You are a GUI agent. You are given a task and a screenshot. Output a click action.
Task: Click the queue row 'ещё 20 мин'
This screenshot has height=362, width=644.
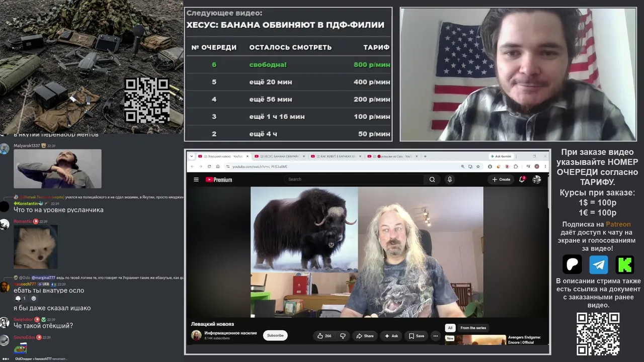click(x=288, y=82)
